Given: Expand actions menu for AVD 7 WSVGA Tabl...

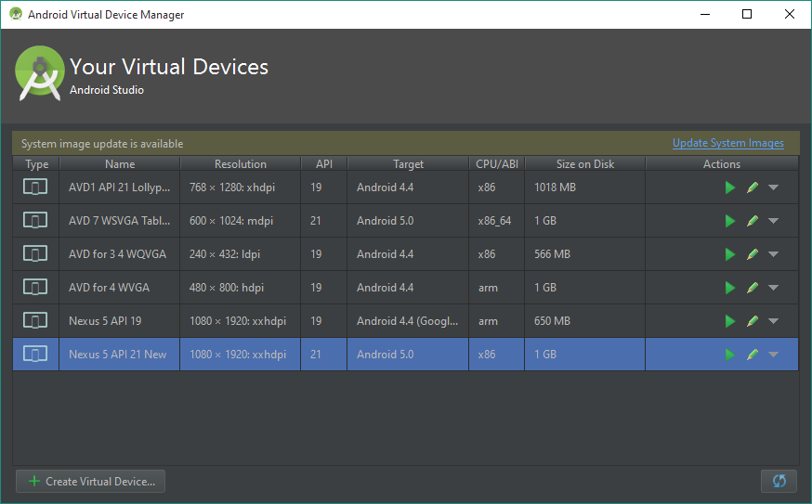Looking at the screenshot, I should pyautogui.click(x=773, y=221).
